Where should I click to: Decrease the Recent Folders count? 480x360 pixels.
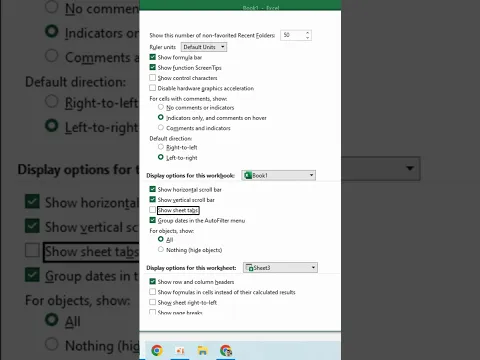pyautogui.click(x=307, y=37)
